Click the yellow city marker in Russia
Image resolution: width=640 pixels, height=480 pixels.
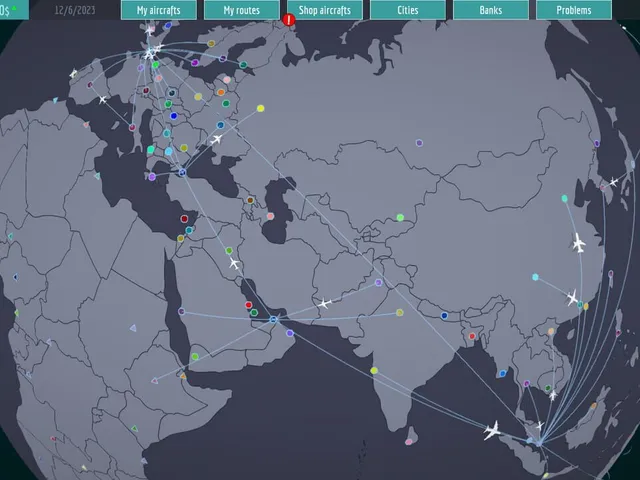point(260,109)
